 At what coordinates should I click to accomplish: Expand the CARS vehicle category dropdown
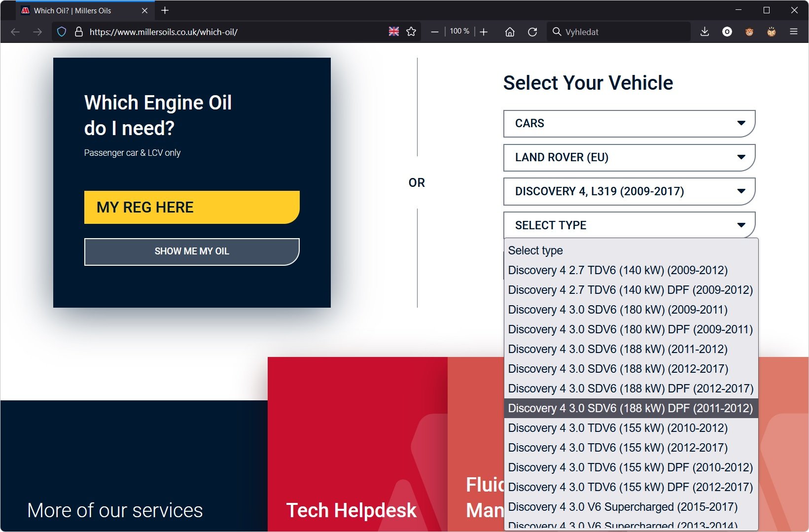point(629,123)
